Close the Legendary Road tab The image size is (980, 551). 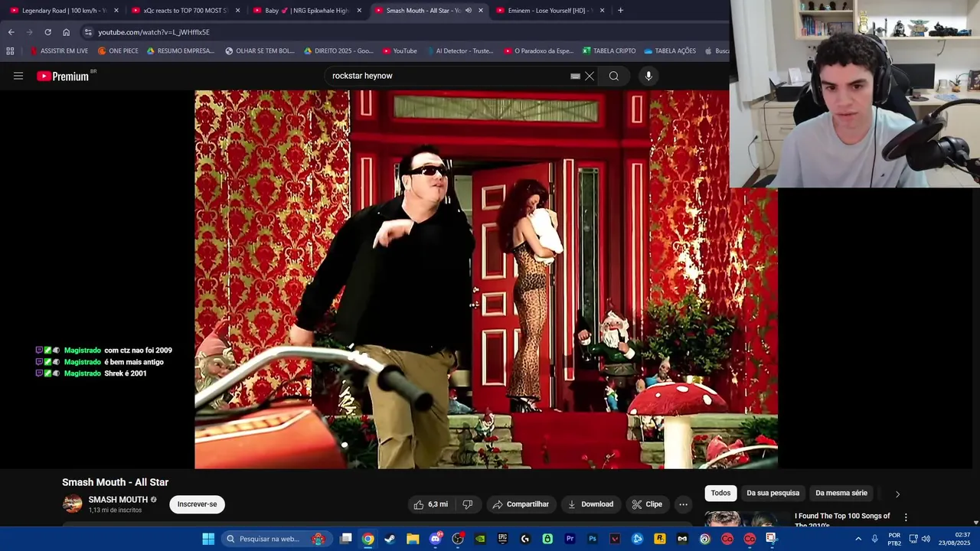click(x=116, y=11)
